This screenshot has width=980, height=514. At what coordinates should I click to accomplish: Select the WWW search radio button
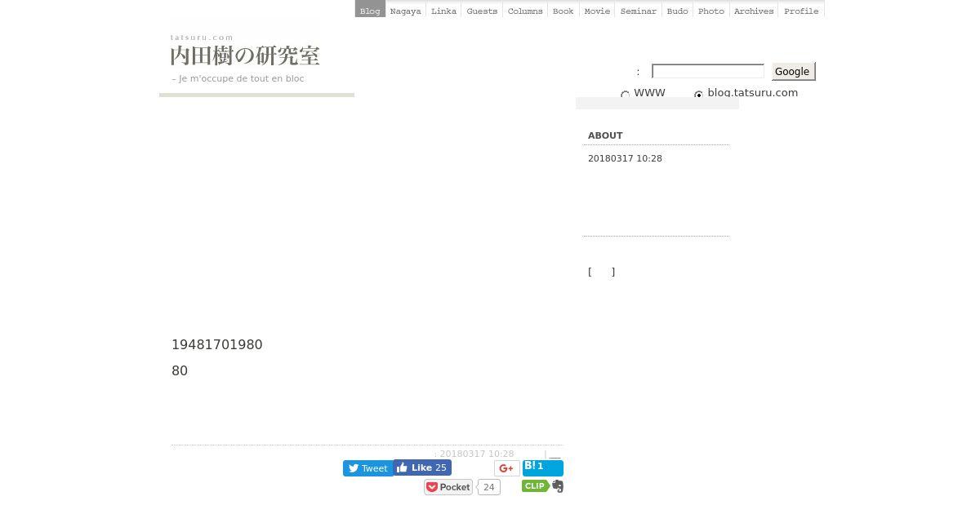pos(626,95)
